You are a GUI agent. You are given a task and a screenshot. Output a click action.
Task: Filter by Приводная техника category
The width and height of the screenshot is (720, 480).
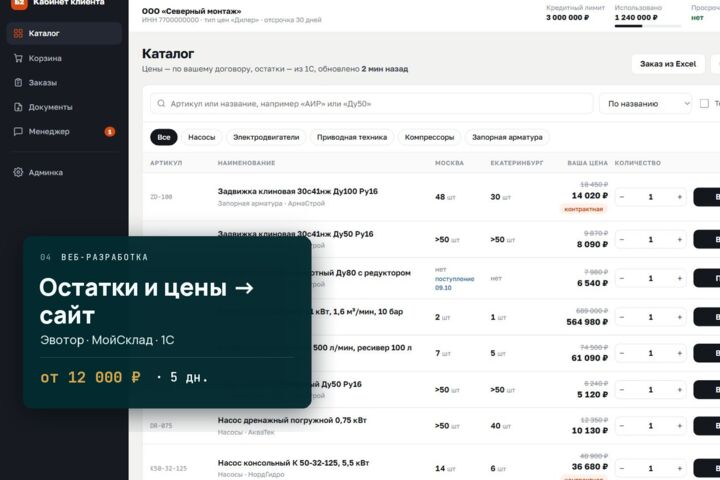coord(352,137)
